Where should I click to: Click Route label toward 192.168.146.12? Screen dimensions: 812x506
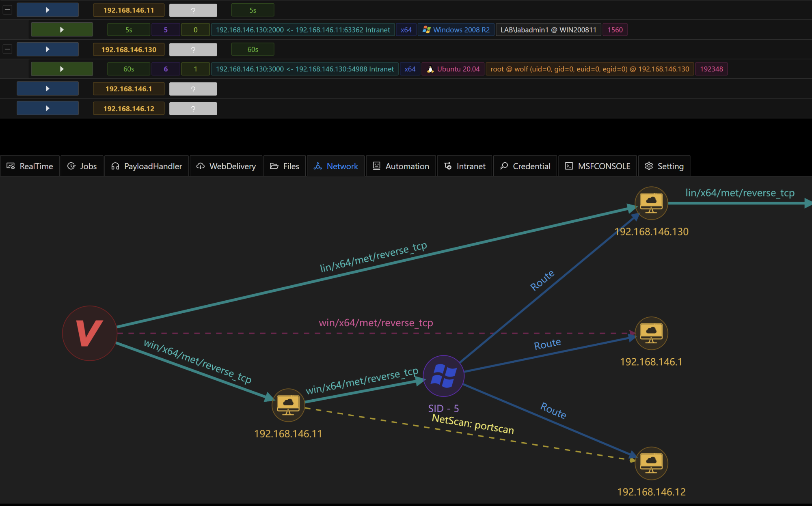point(553,410)
